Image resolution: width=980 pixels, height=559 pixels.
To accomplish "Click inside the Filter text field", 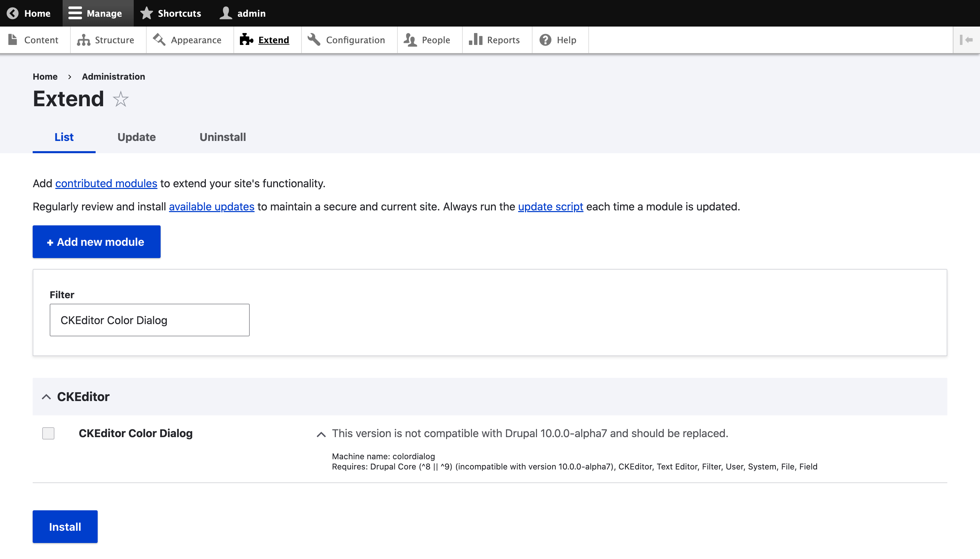I will point(149,319).
